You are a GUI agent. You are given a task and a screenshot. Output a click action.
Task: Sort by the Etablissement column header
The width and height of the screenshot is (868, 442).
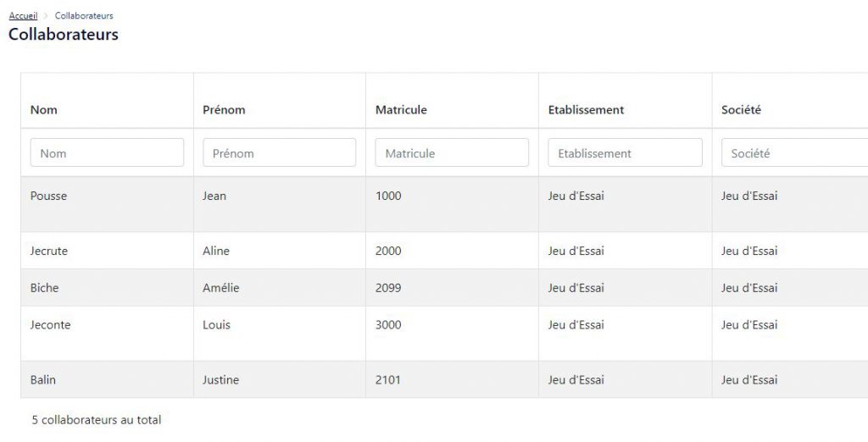tap(587, 109)
